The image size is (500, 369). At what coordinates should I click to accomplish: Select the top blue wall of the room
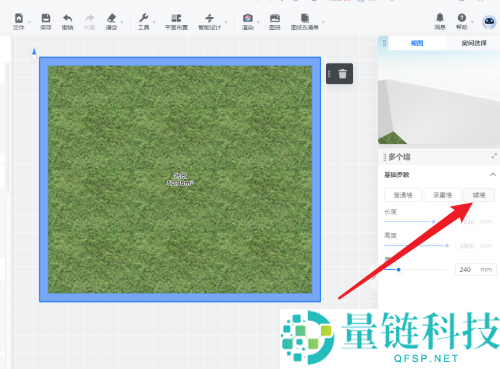(x=180, y=61)
